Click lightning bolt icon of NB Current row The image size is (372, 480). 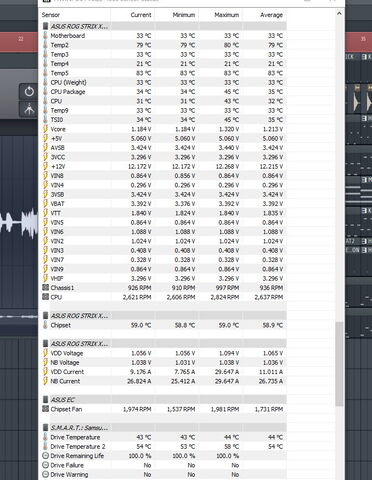click(x=46, y=381)
